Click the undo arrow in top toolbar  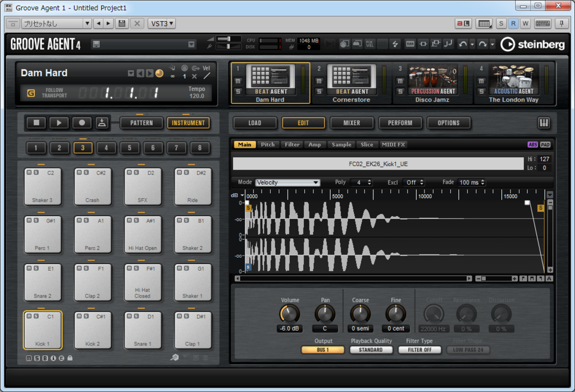[x=463, y=44]
